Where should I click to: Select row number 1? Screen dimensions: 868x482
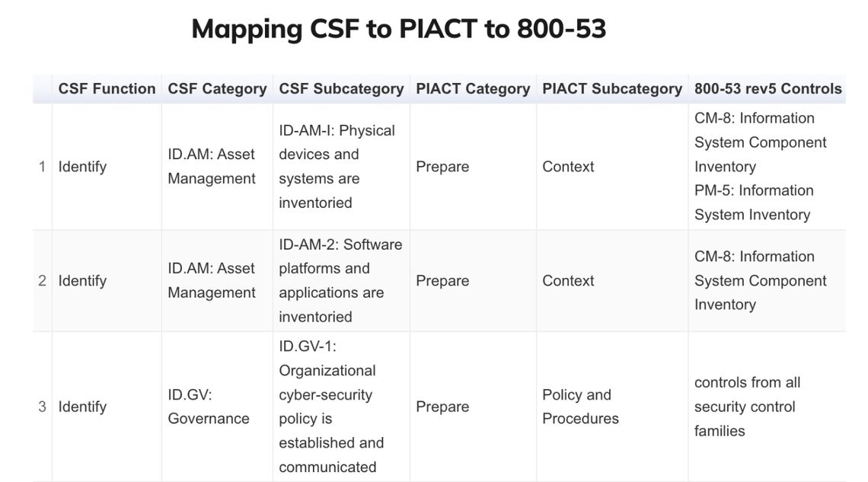coord(42,167)
